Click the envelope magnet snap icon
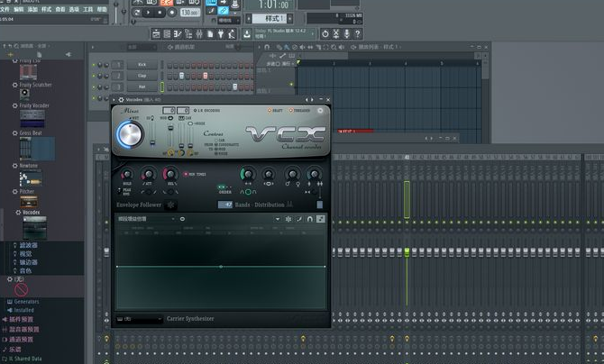The height and width of the screenshot is (364, 604). (x=310, y=219)
